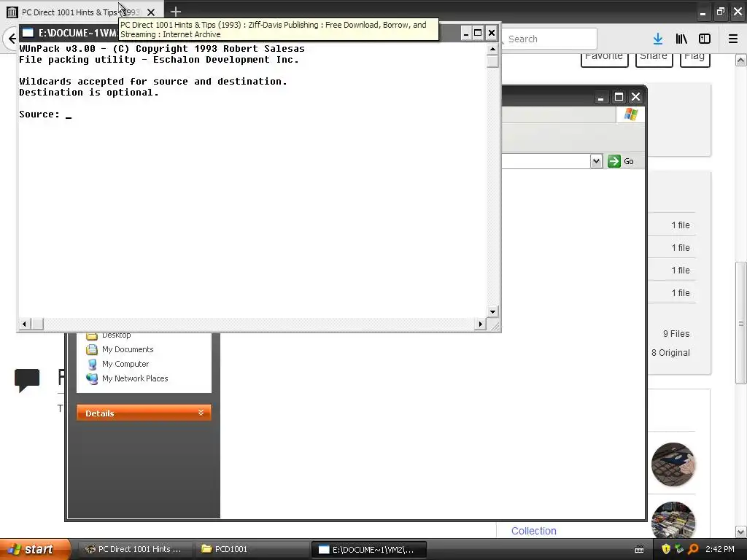
Task: Expand the Details panel in Explorer
Action: (144, 413)
